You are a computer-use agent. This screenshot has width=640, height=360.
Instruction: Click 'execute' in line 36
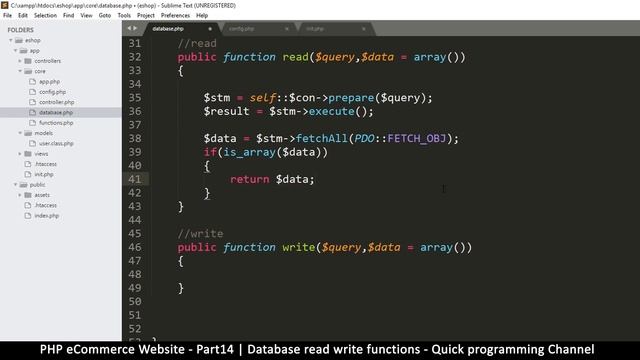(x=331, y=111)
